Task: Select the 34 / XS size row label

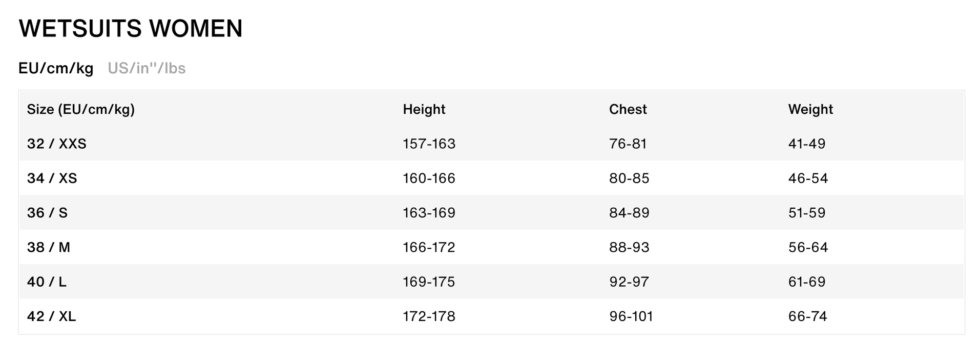Action: tap(52, 178)
